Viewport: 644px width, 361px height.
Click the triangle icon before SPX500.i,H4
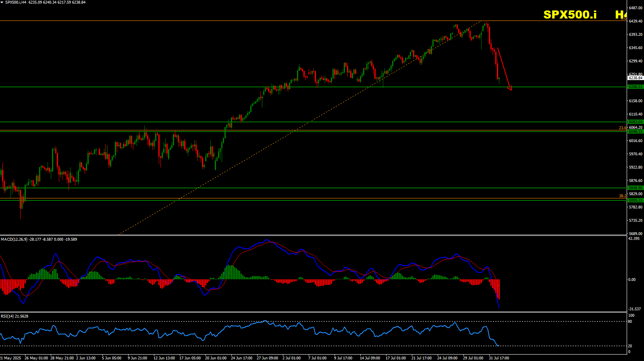(x=2, y=2)
